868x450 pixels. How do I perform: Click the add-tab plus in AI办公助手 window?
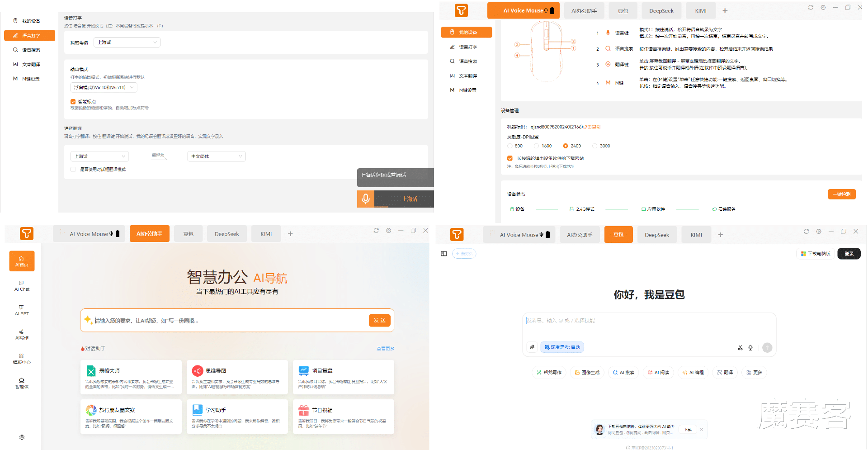click(x=290, y=234)
